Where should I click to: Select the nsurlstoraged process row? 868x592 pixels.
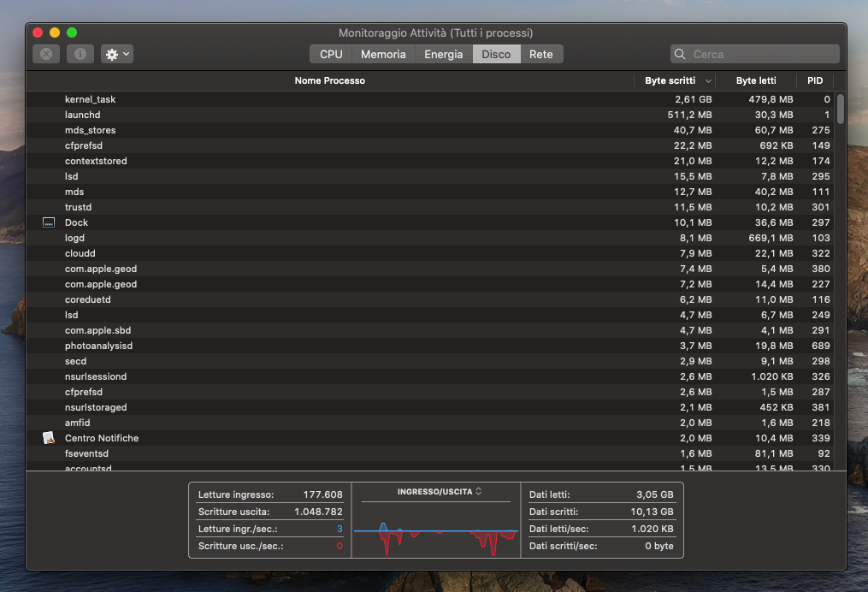(429, 407)
